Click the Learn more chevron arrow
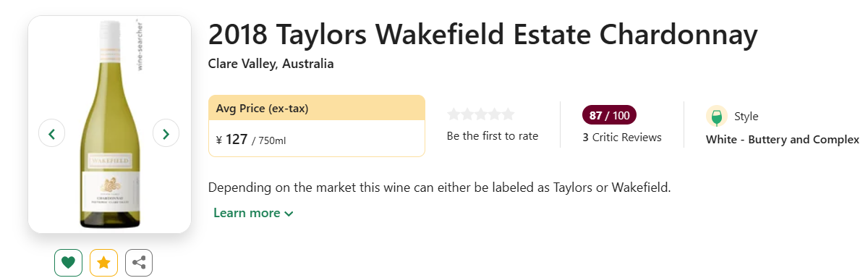This screenshot has width=868, height=278. click(x=289, y=214)
